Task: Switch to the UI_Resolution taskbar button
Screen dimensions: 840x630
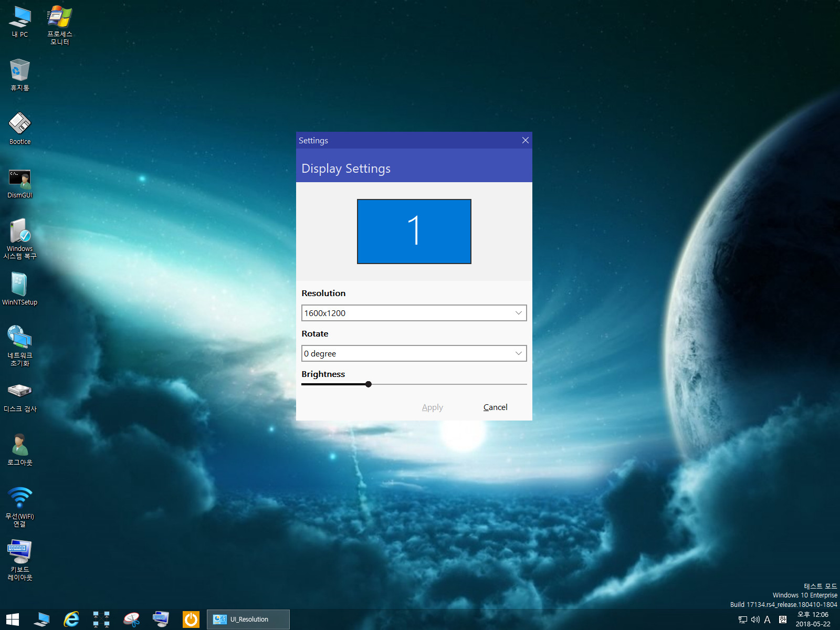Action: point(248,619)
